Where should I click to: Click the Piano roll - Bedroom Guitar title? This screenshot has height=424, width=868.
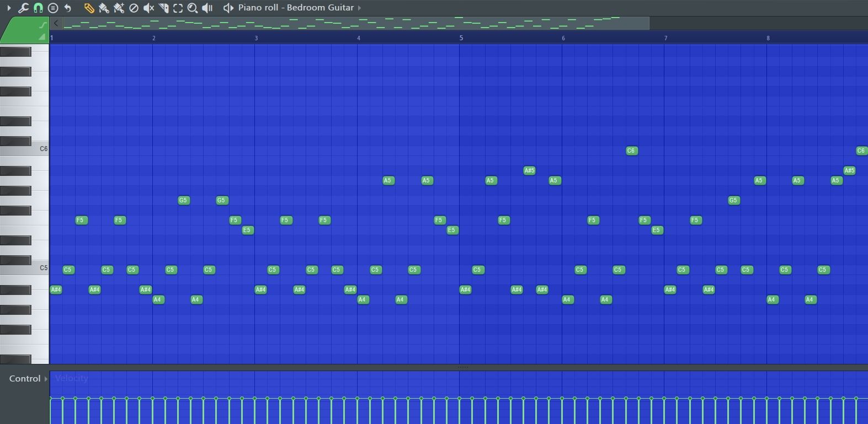click(296, 8)
